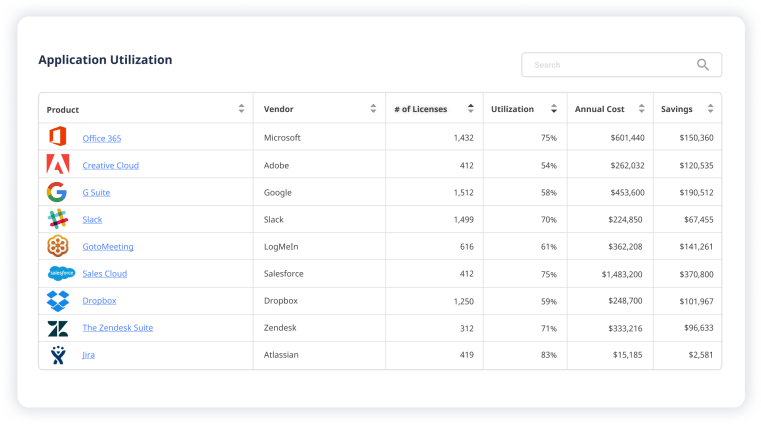761x424 pixels.
Task: Open The Zendesk Suite link
Action: click(118, 327)
